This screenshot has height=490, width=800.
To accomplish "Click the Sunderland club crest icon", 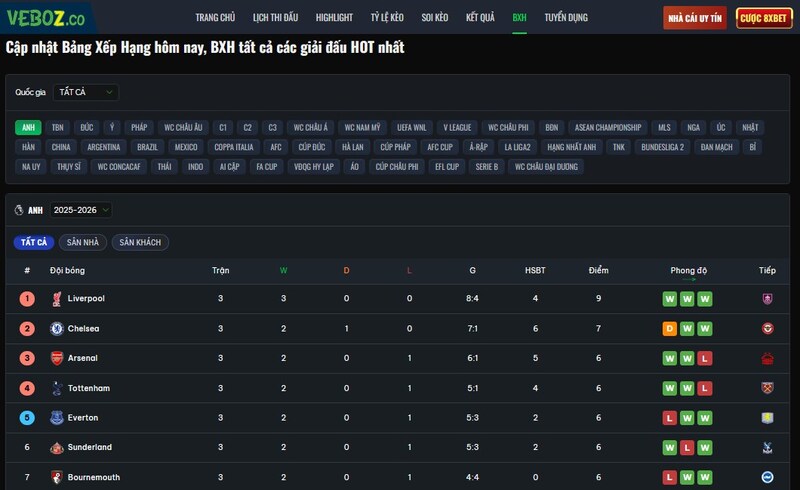I will point(57,447).
